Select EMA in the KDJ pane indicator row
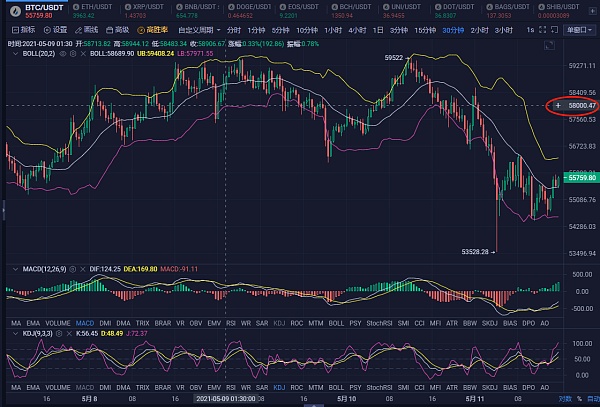This screenshot has width=600, height=407. coord(33,387)
